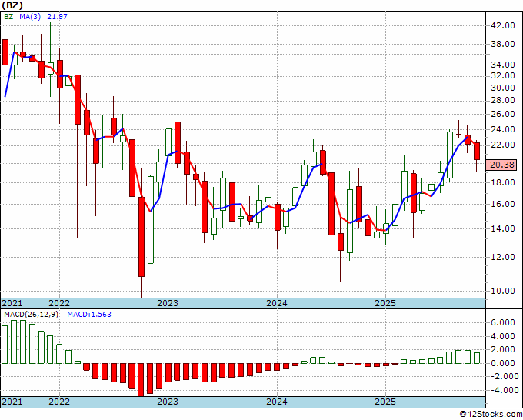Click the 2.000 MACD axis label

point(503,349)
